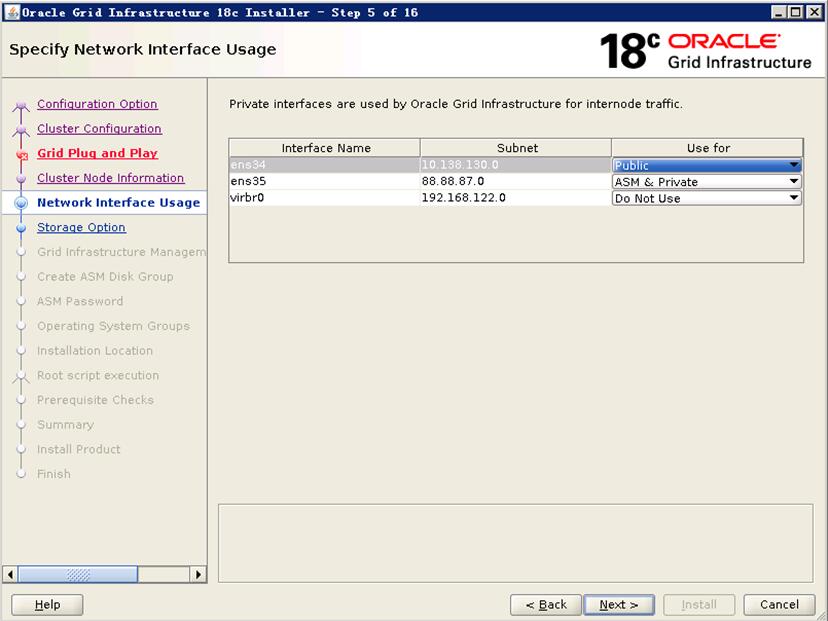Proceed with the Next button
The width and height of the screenshot is (828, 621).
(619, 605)
